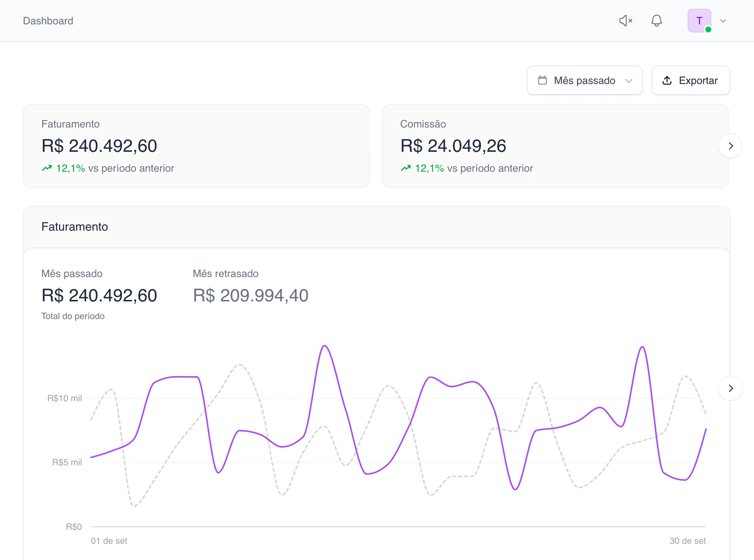Click the 01 de set axis label

[109, 541]
